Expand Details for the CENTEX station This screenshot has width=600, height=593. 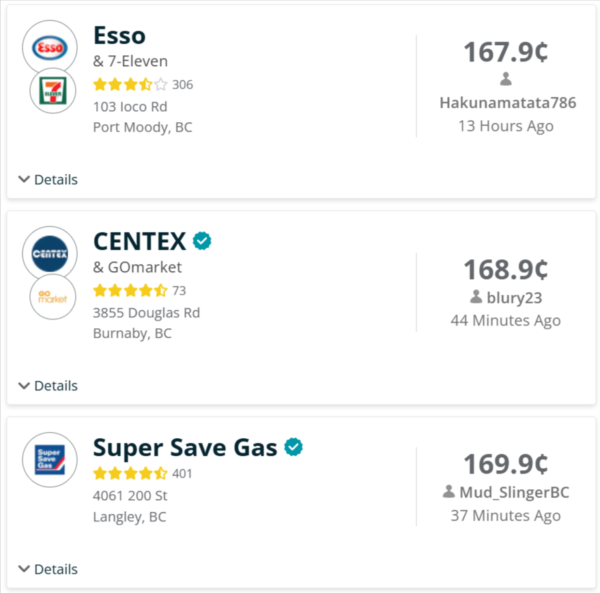48,386
